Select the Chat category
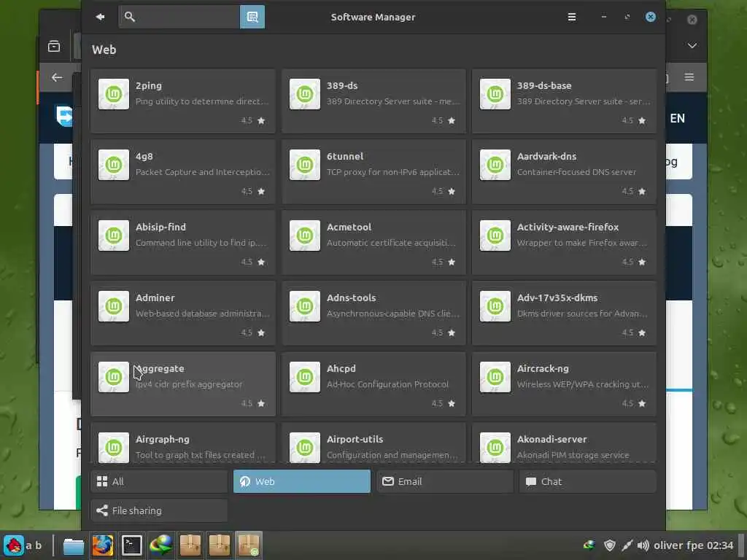 (587, 481)
